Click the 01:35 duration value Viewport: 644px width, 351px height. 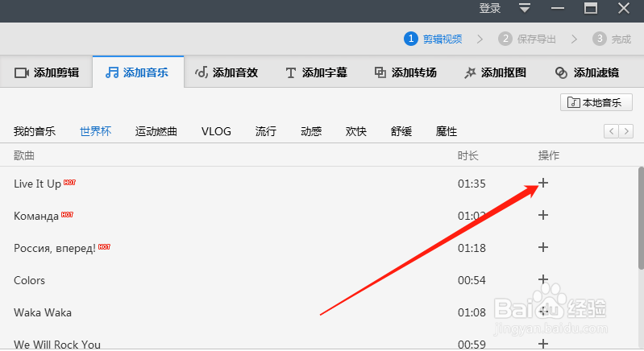(472, 184)
